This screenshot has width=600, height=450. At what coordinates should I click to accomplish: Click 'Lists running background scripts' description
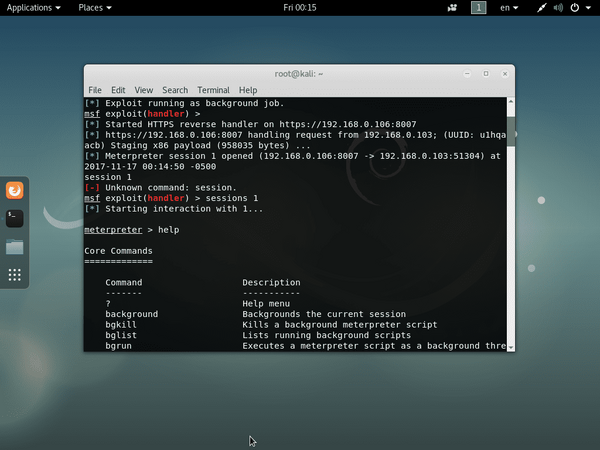click(x=326, y=335)
